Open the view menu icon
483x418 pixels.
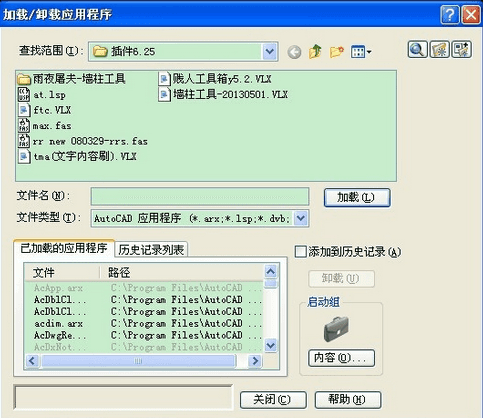(361, 52)
